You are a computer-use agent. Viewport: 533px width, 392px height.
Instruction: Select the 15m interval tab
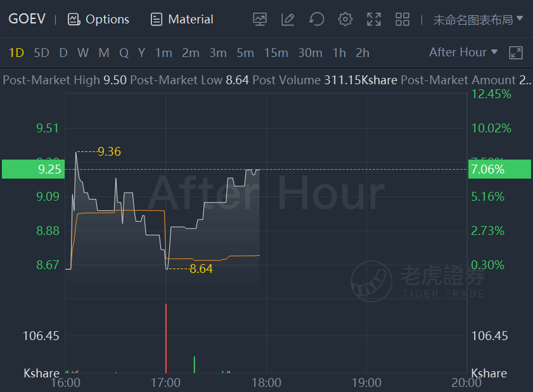click(276, 53)
